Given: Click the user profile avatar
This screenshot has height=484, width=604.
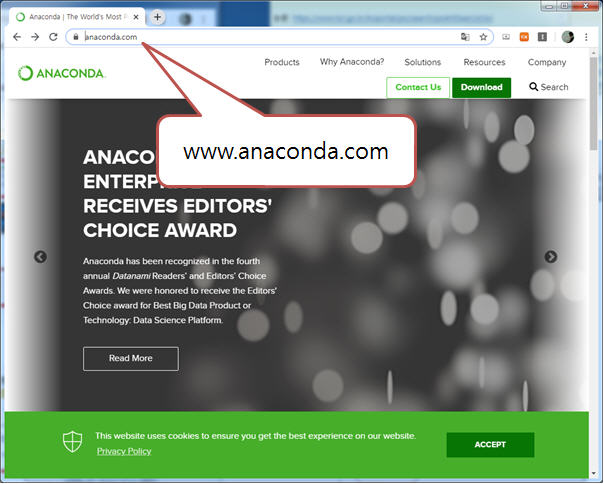Looking at the screenshot, I should coord(567,37).
